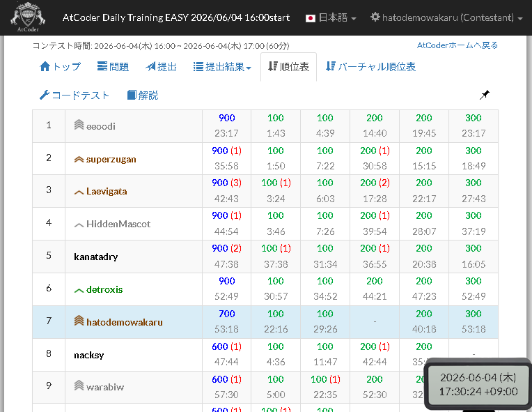Click superzugan's time 30:58

375,166
